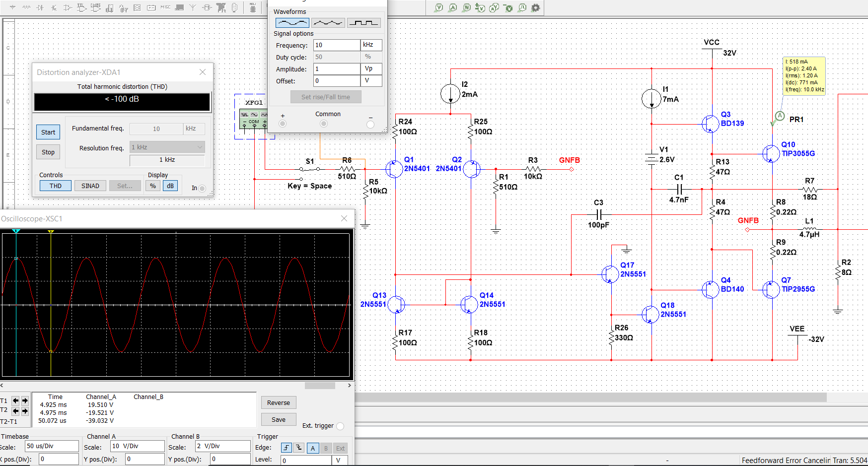Click the Start button in distortion analyzer

[x=48, y=132]
